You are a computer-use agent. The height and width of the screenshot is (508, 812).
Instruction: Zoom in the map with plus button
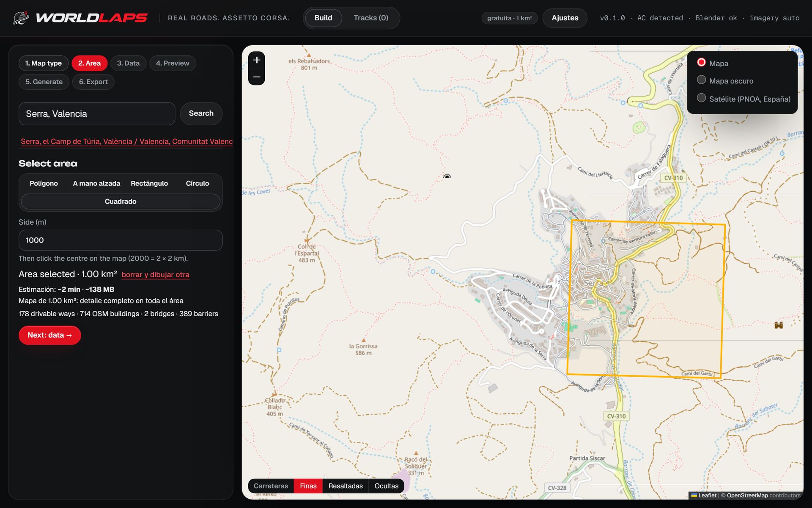click(x=257, y=60)
